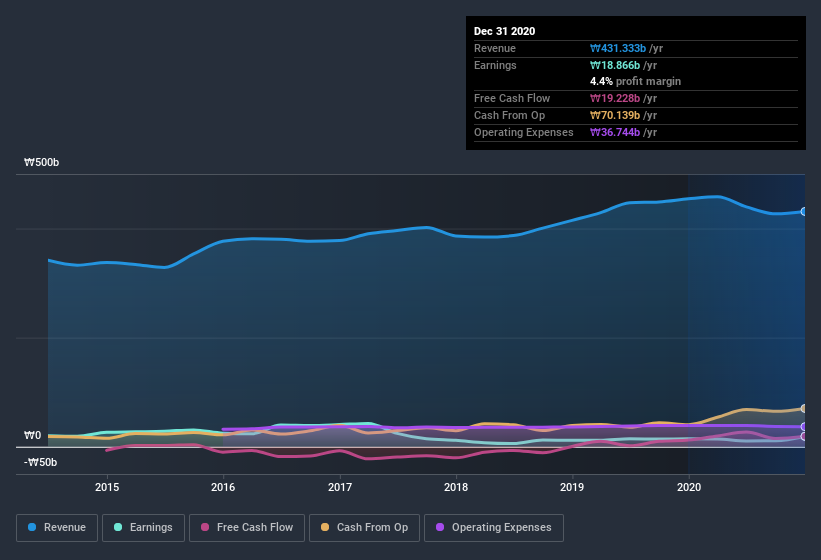Toggle the Free Cash Flow legend item
This screenshot has height=560, width=821.
coord(246,527)
